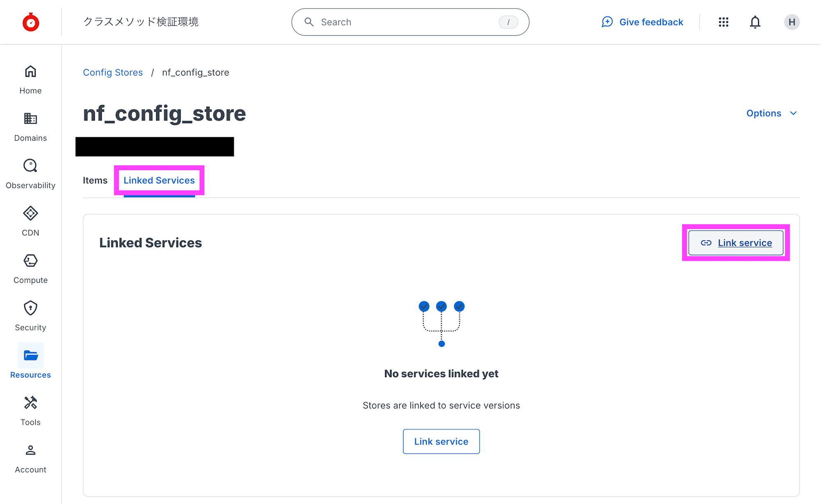Open Observability from sidebar
The image size is (821, 504).
[x=30, y=174]
